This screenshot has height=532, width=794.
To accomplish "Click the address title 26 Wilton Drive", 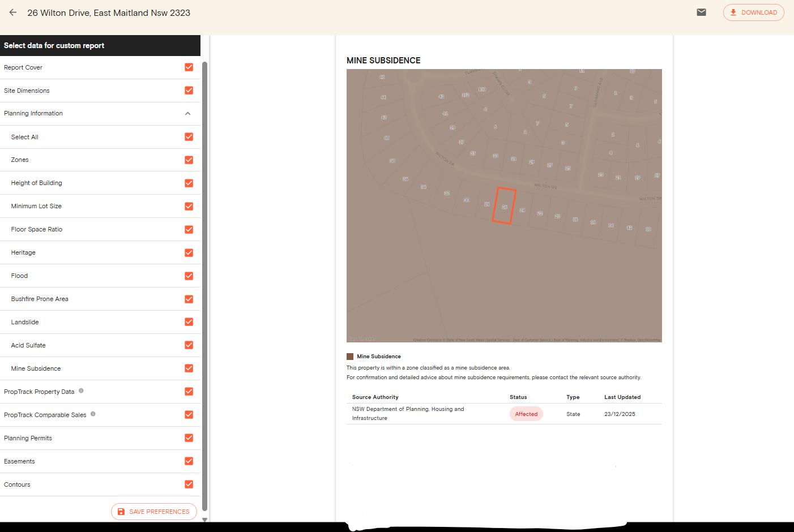I will pos(109,12).
